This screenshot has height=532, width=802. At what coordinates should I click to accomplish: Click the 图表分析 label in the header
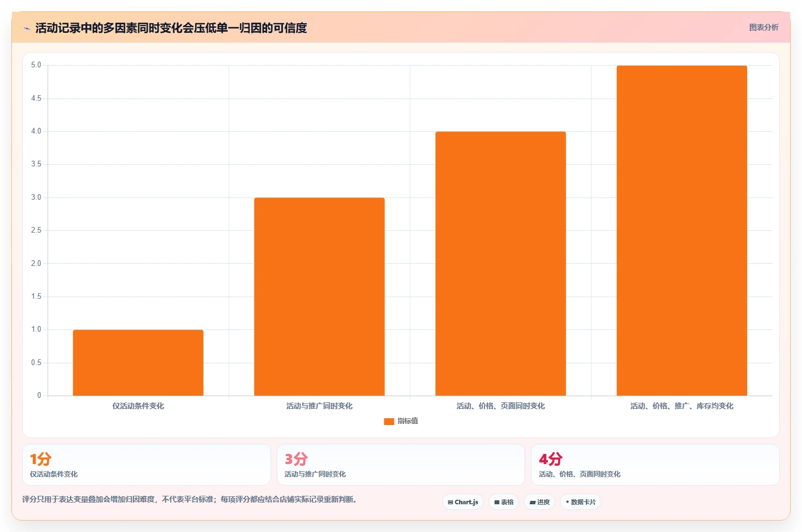coord(764,27)
